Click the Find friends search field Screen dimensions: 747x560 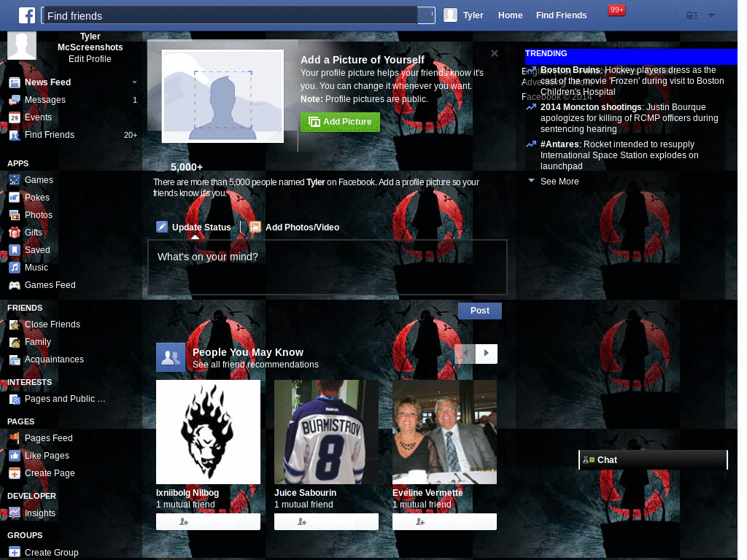click(x=230, y=15)
